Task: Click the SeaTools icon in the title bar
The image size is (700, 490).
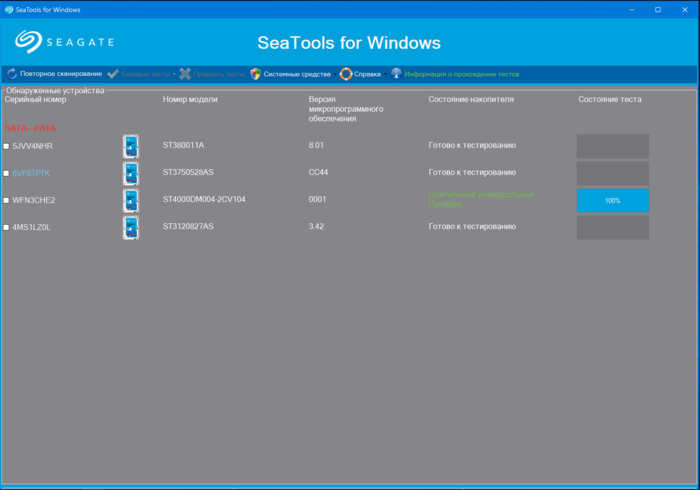Action: coord(8,9)
